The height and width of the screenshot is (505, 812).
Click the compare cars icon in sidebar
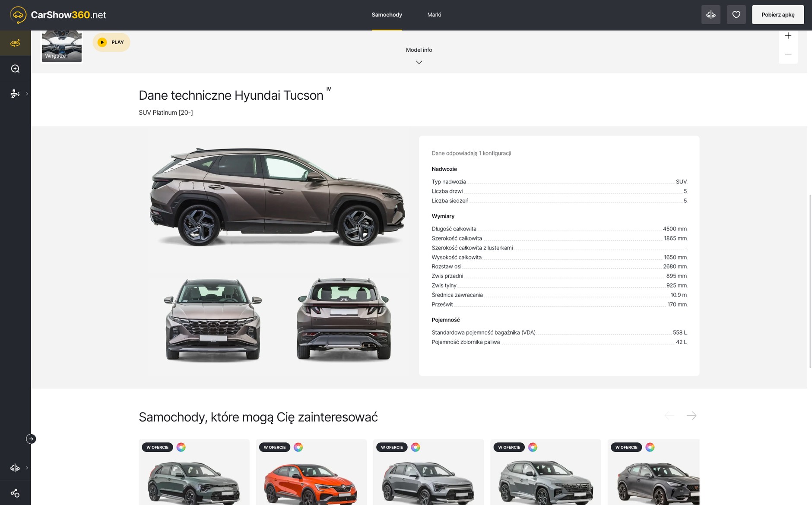click(15, 468)
